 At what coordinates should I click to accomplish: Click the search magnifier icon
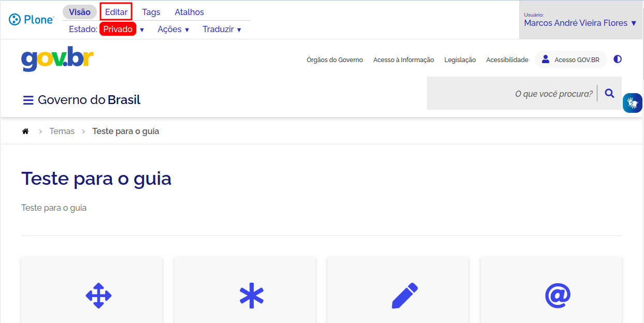tap(609, 93)
